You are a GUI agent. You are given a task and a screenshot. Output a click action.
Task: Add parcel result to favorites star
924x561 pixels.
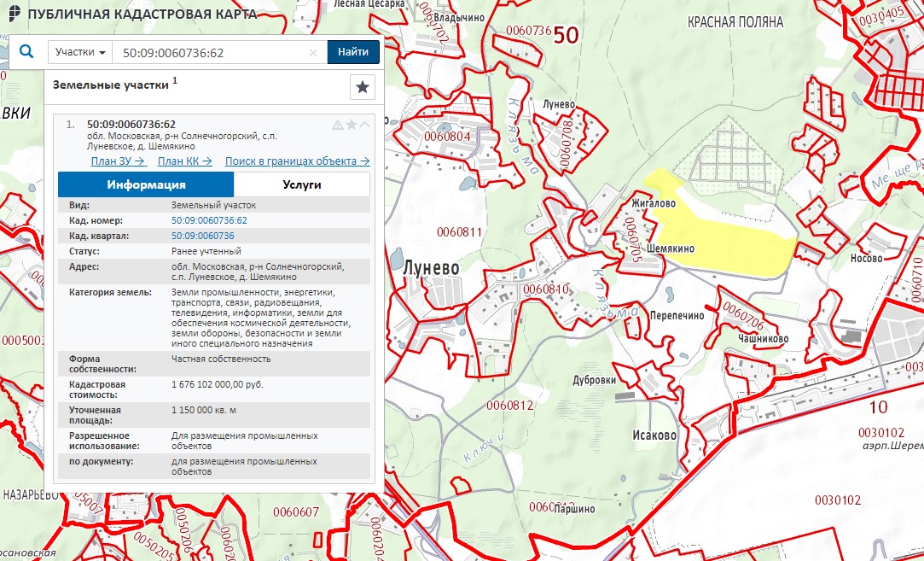(x=351, y=125)
